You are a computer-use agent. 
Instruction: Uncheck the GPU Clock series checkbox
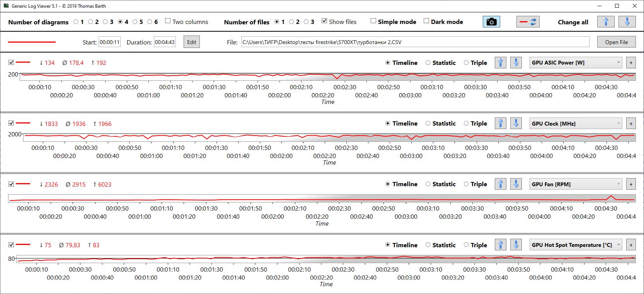tap(11, 123)
